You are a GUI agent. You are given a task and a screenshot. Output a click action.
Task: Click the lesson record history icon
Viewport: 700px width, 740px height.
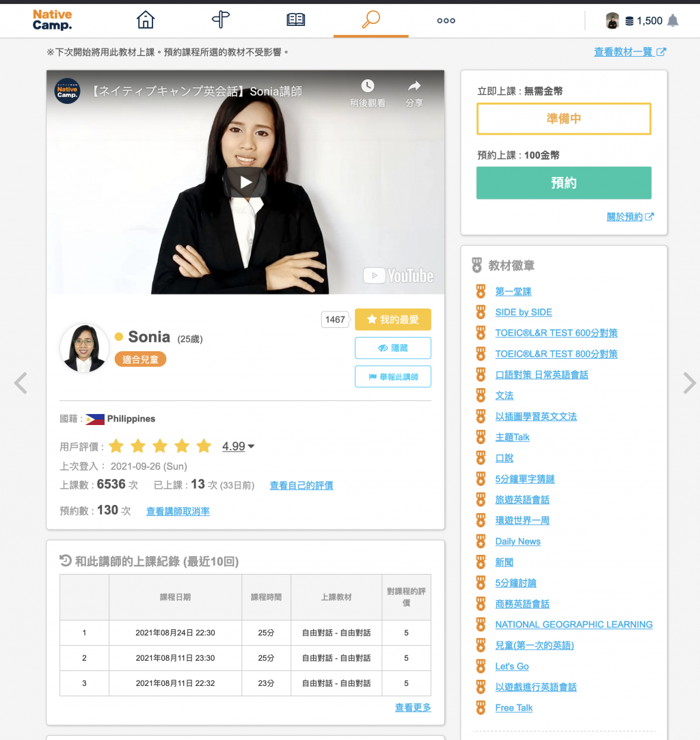65,560
